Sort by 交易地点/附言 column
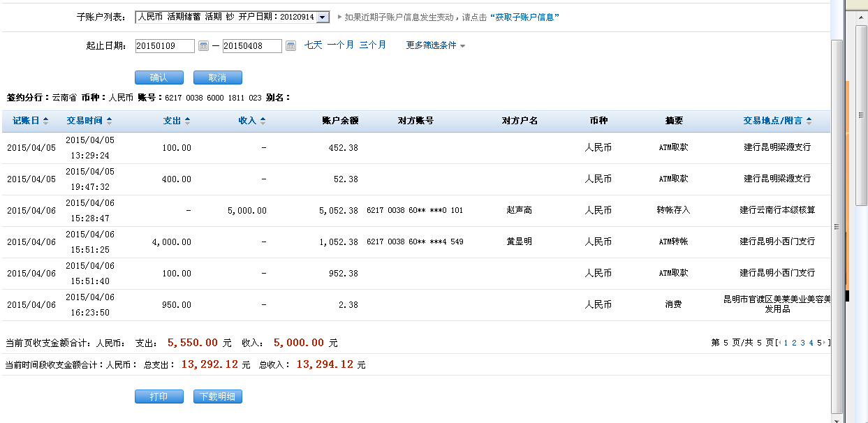Image resolution: width=868 pixels, height=423 pixels. click(777, 121)
